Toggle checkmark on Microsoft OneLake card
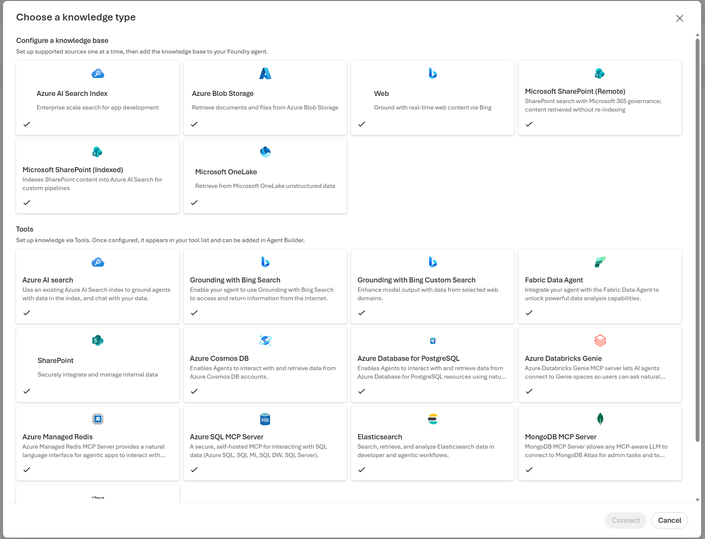 click(194, 202)
